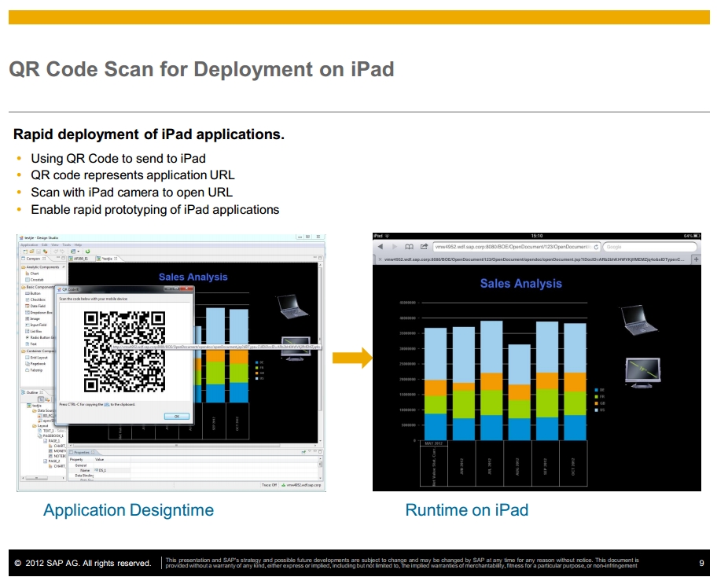Select the Image component icon
The width and height of the screenshot is (717, 588).
(x=28, y=318)
